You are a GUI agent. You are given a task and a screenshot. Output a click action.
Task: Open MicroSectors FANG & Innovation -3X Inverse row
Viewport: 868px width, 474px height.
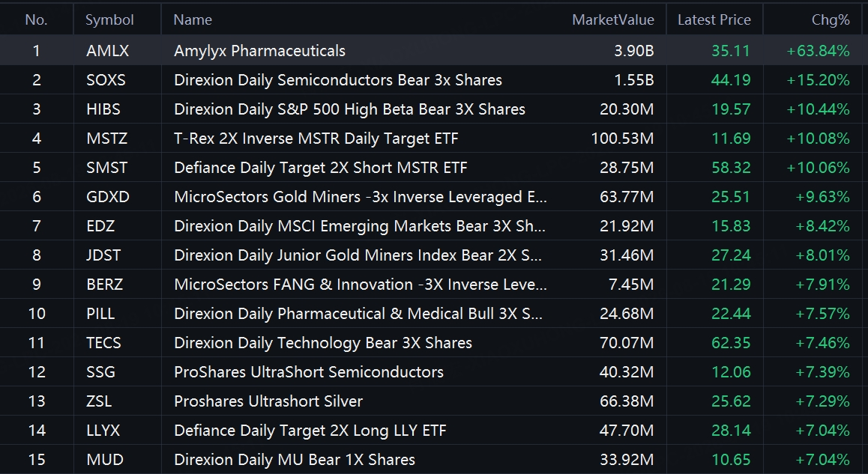coord(361,285)
